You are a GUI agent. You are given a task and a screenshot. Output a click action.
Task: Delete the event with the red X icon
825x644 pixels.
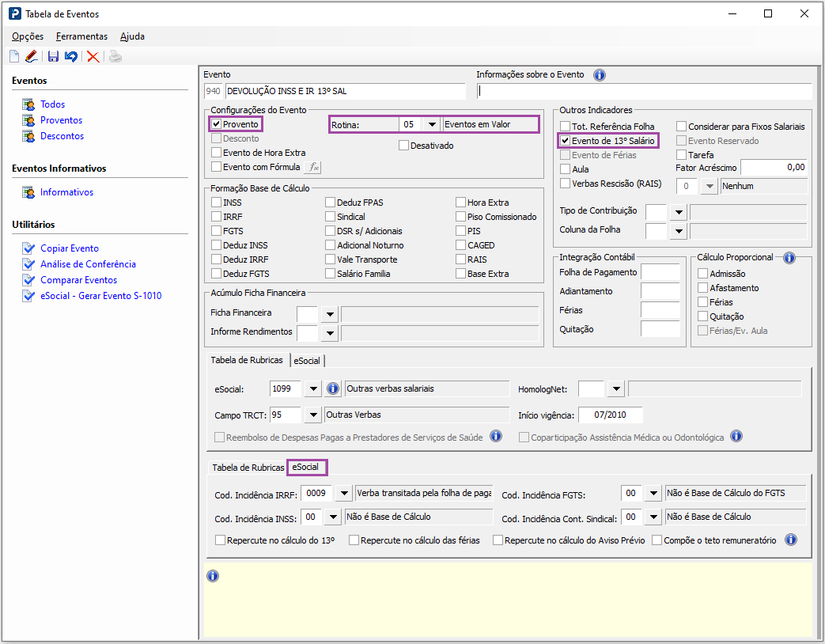93,56
